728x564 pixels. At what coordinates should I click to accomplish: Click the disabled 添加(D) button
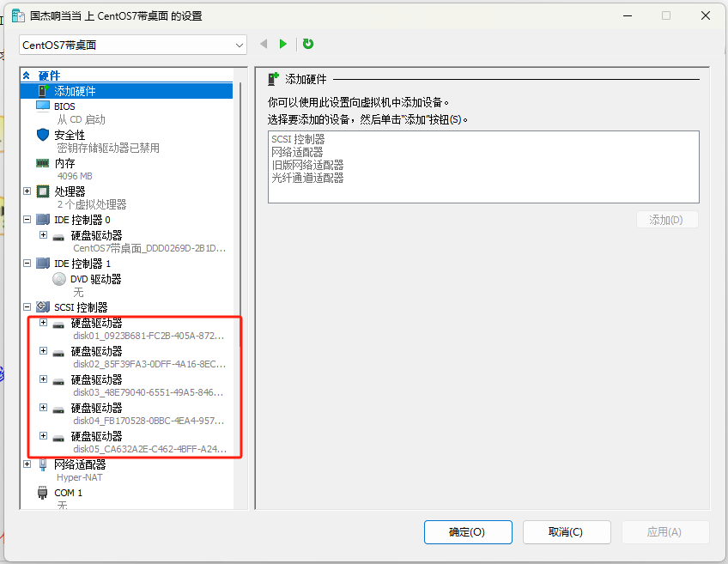tap(667, 220)
